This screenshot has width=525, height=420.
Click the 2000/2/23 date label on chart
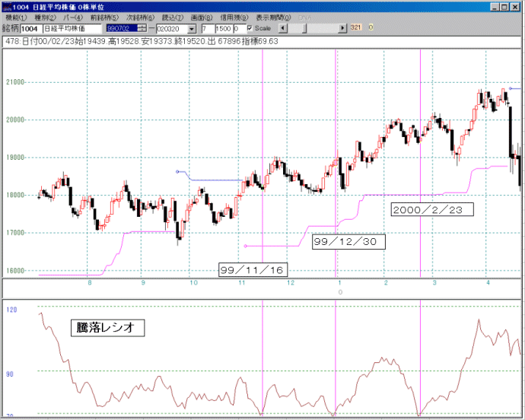[x=432, y=208]
